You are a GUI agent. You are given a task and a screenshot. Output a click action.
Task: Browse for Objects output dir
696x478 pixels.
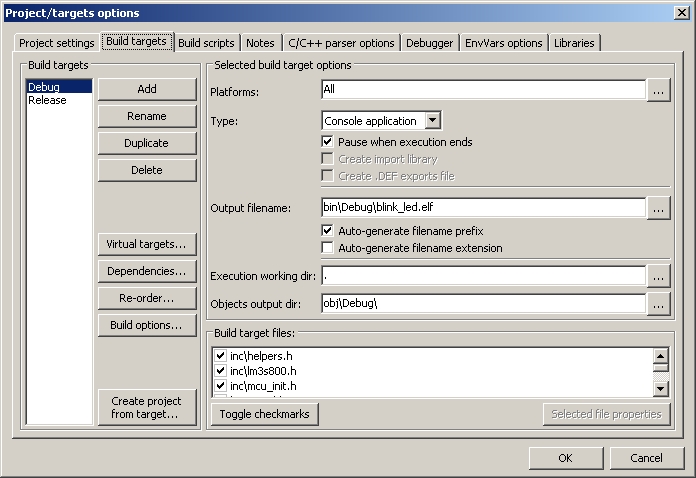(x=657, y=303)
